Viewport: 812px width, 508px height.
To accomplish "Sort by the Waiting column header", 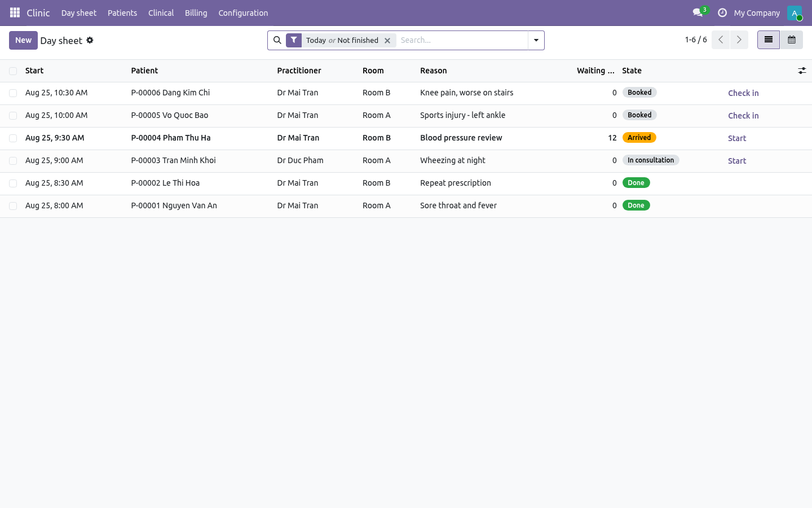I will [595, 71].
